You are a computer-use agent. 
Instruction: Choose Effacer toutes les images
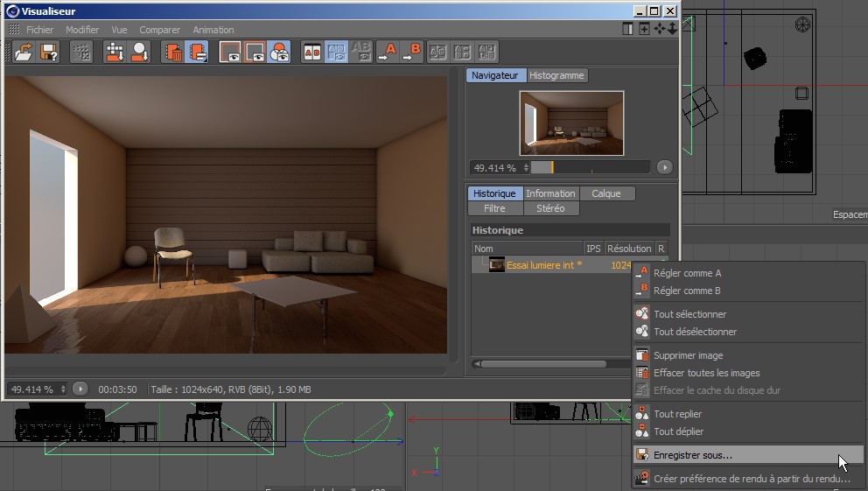[748, 373]
